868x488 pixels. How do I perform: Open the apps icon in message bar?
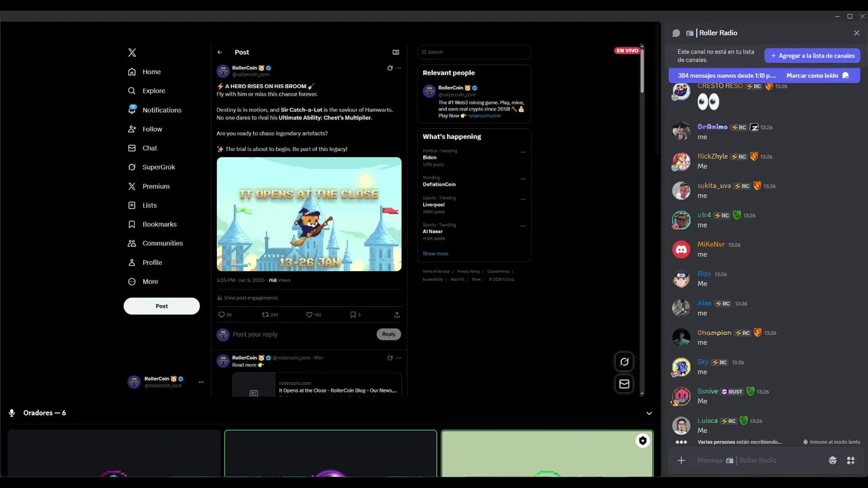point(850,460)
